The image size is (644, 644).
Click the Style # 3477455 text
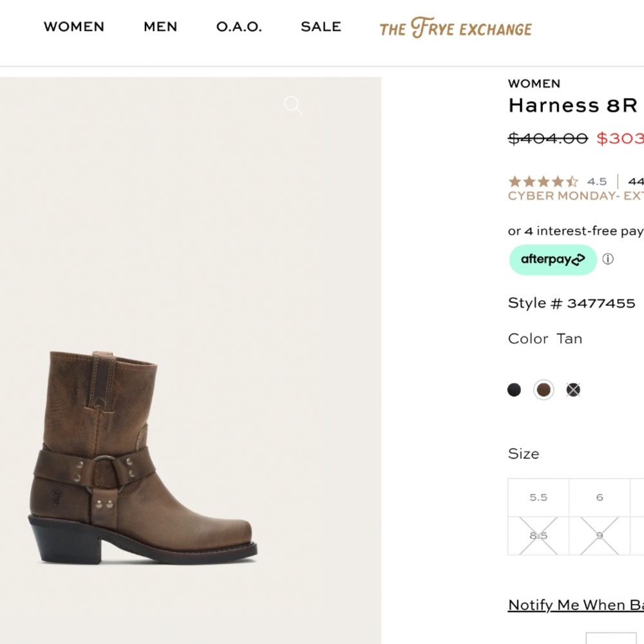pyautogui.click(x=571, y=303)
